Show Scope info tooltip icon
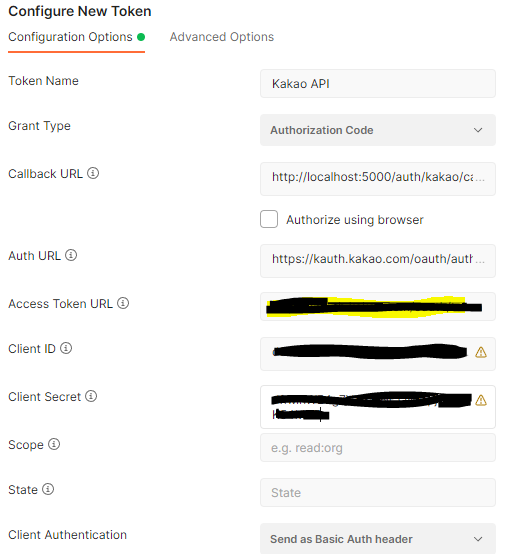The image size is (509, 554). tap(54, 444)
